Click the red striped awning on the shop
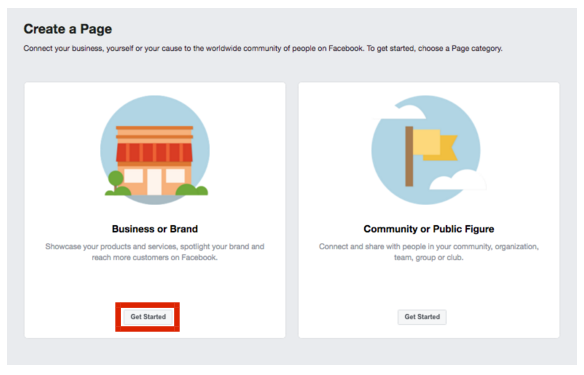 pyautogui.click(x=155, y=153)
